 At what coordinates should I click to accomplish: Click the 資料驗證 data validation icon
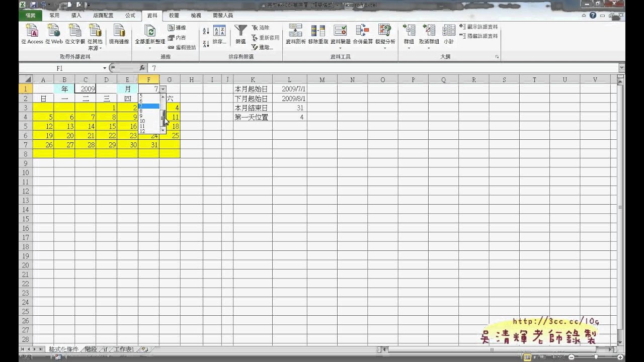[x=340, y=30]
